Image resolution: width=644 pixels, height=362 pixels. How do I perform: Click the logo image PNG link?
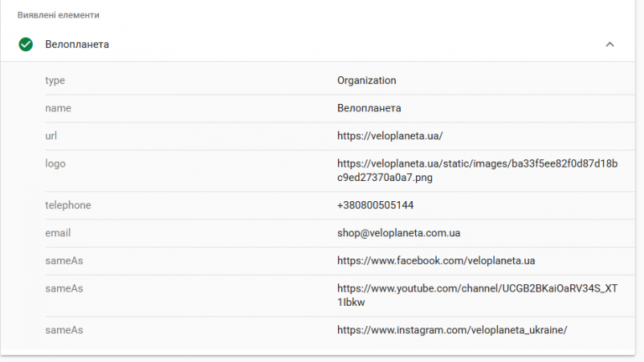click(477, 171)
